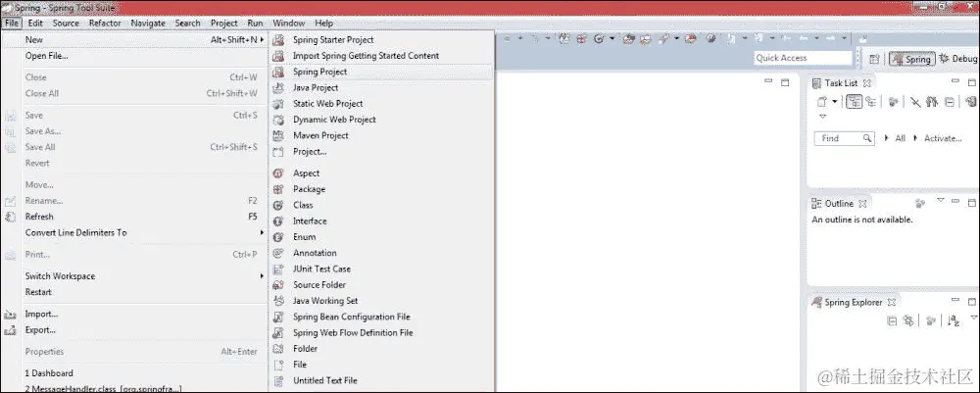Choose Import Spring Getting Started Content
This screenshot has height=393, width=980.
click(x=382, y=56)
